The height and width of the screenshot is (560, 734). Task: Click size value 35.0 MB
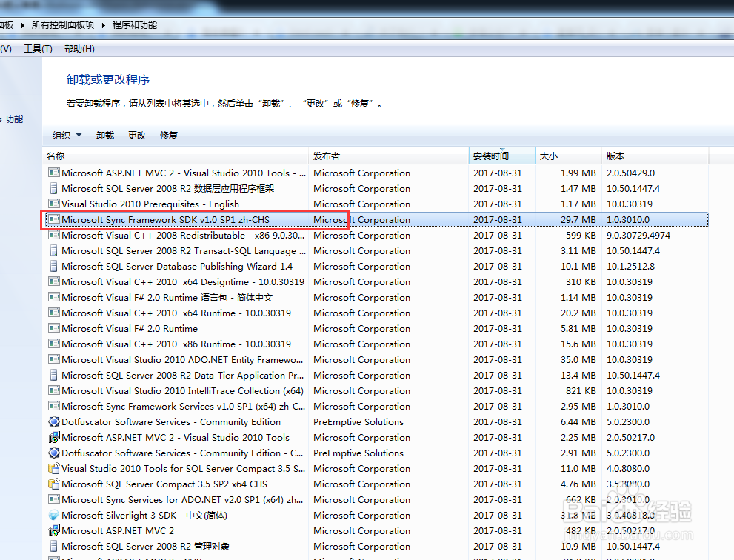578,359
